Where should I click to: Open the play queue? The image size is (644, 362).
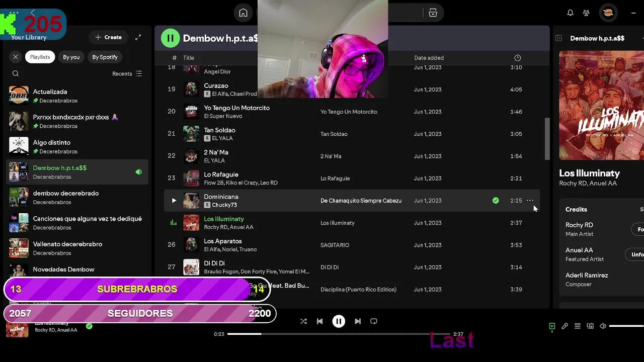coord(578,326)
